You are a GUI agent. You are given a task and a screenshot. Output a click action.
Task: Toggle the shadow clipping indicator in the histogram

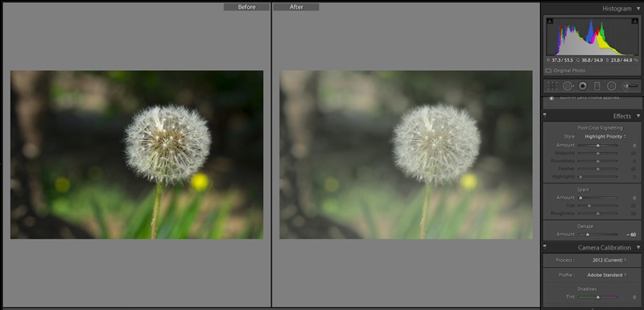click(550, 21)
